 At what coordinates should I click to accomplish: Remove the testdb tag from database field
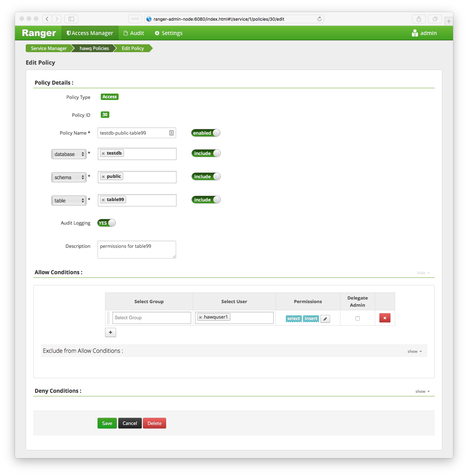[x=103, y=154]
